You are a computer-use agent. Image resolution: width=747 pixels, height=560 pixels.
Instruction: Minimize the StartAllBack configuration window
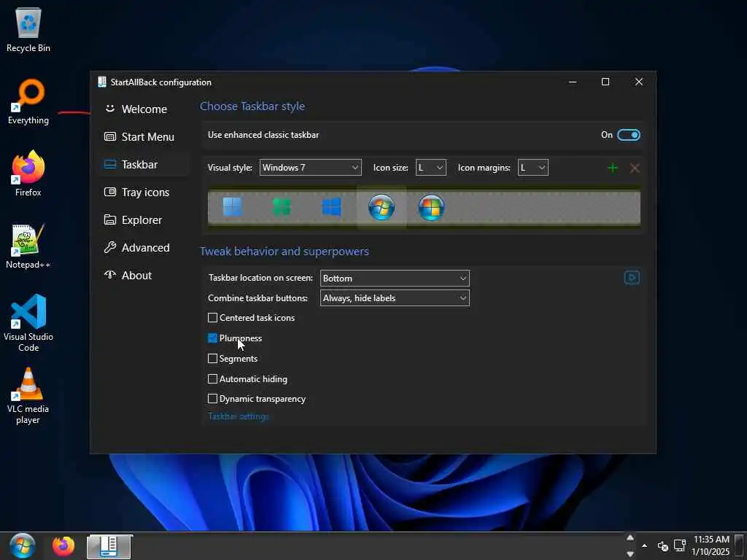pyautogui.click(x=573, y=82)
